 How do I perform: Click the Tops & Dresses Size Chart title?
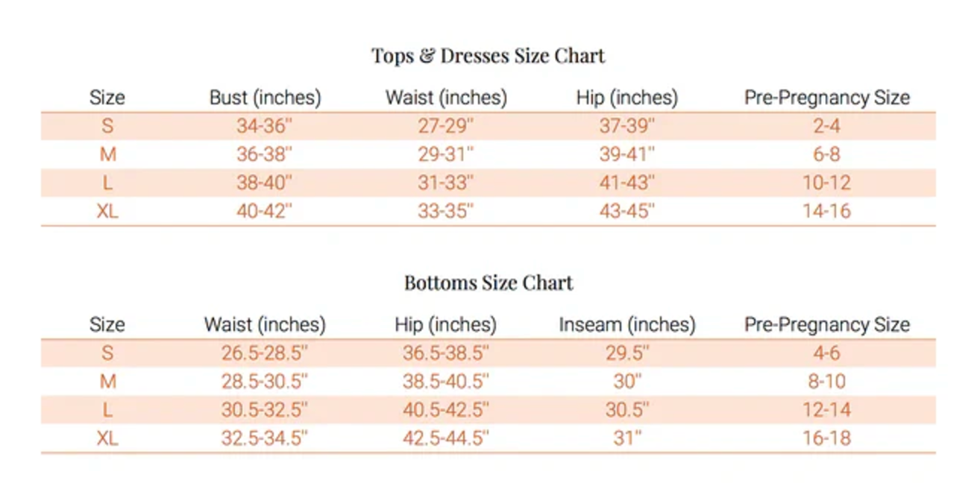coord(489,56)
